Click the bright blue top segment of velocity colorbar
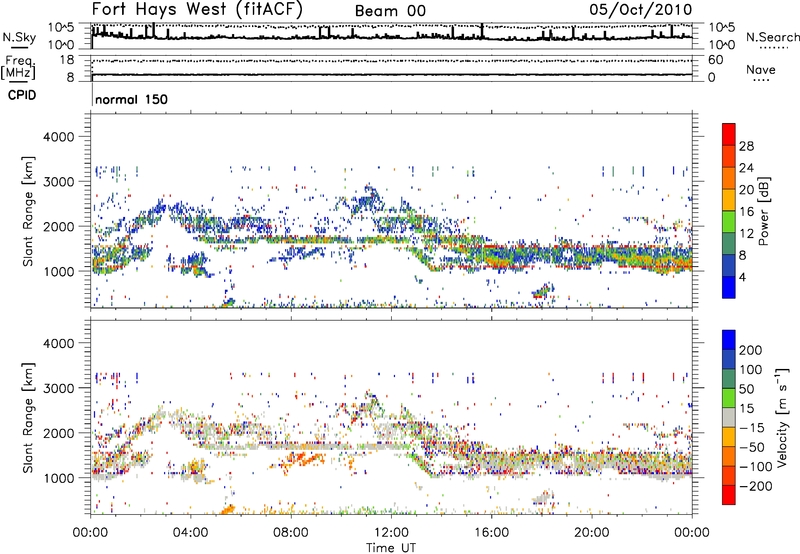This screenshot has width=800, height=554. 729,340
